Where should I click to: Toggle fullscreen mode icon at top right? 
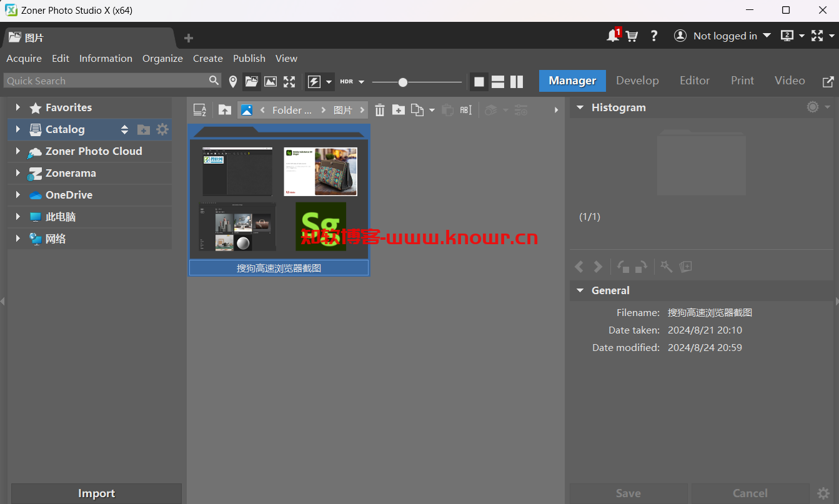[x=817, y=36]
